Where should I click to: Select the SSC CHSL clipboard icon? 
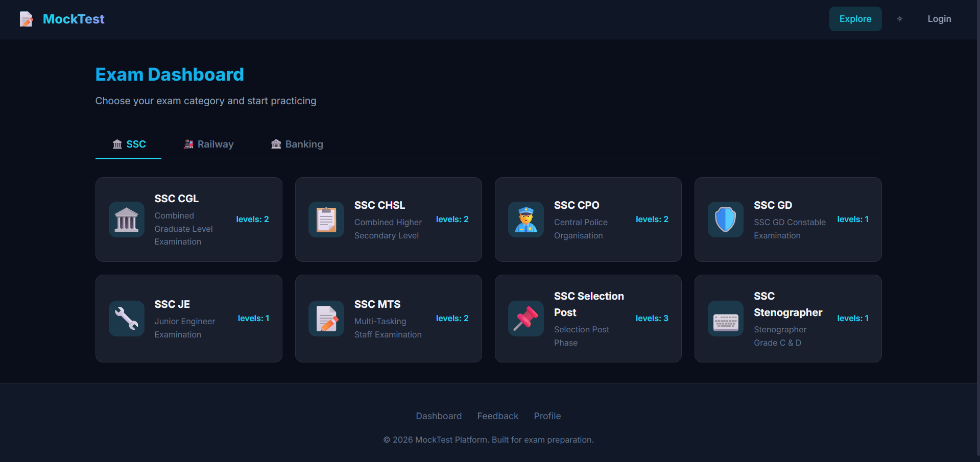(x=326, y=220)
